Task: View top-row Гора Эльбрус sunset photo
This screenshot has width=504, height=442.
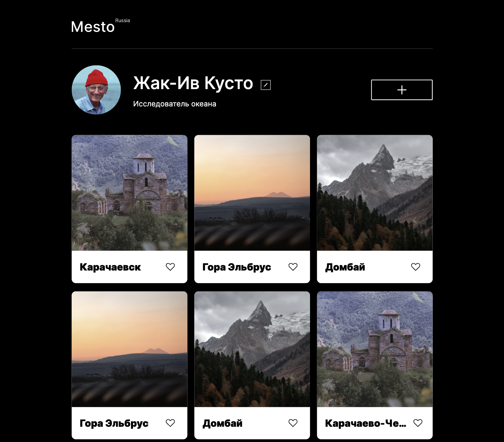Action: [252, 193]
